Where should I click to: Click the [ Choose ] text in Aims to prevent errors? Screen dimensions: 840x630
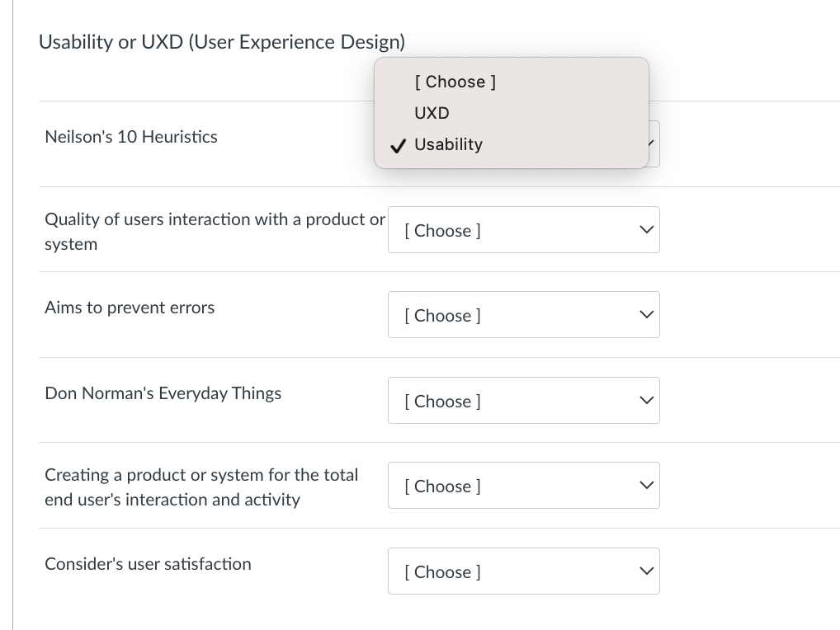(441, 316)
